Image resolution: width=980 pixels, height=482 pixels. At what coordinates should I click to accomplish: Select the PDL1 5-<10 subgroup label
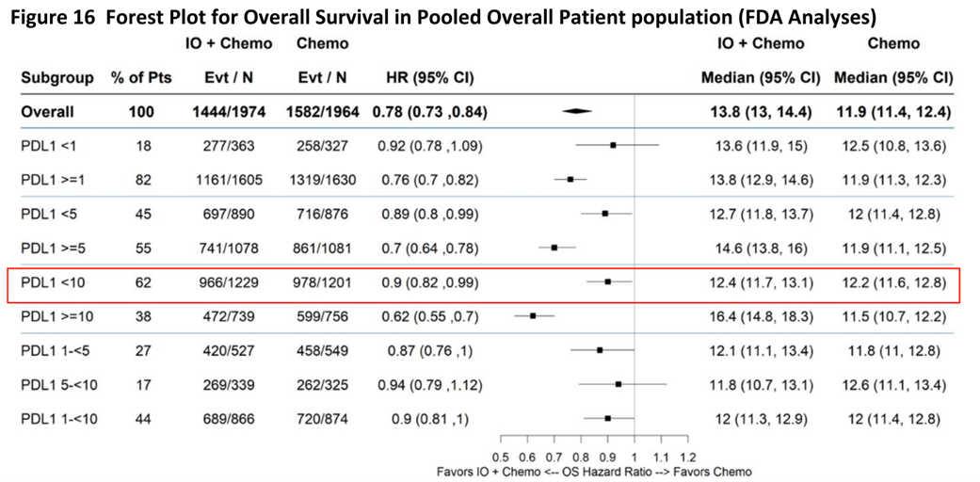click(x=58, y=384)
